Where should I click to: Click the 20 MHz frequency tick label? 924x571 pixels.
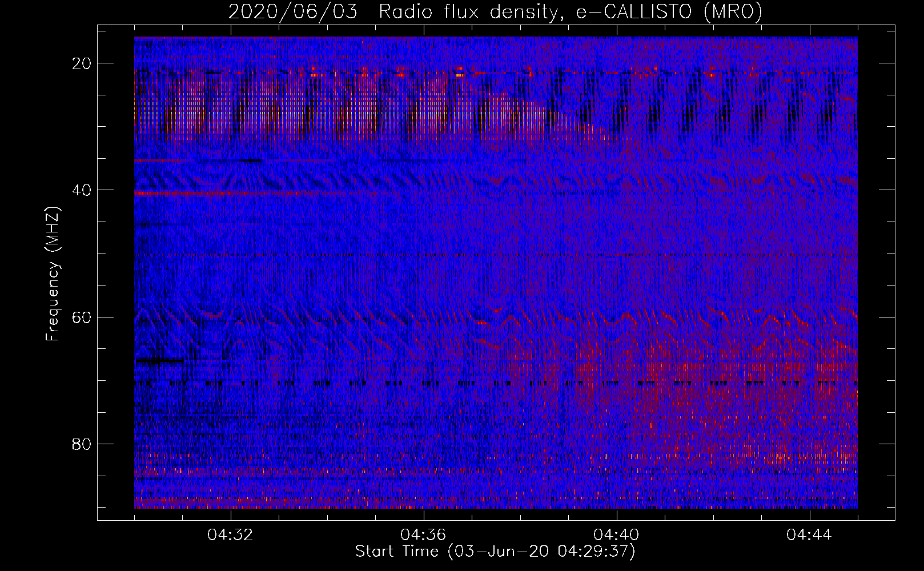pos(82,63)
